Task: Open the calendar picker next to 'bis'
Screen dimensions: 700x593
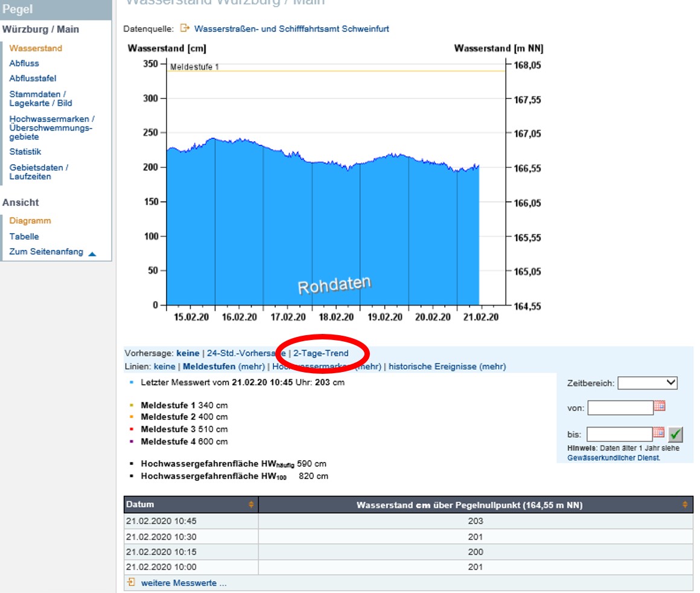Action: (658, 432)
